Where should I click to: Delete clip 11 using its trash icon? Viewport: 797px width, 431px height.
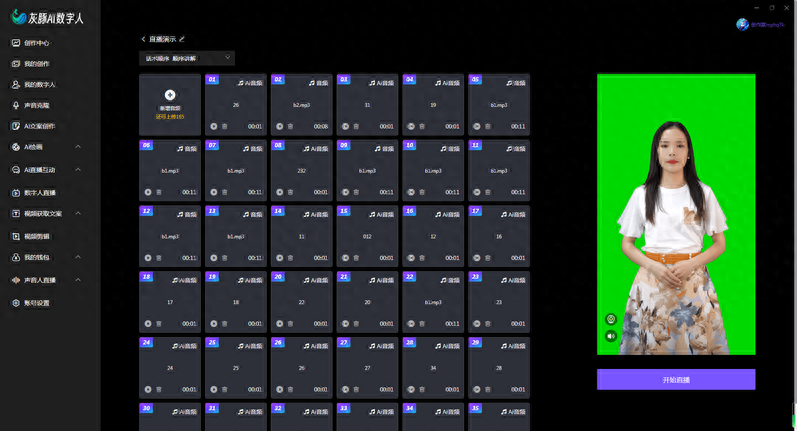point(487,192)
